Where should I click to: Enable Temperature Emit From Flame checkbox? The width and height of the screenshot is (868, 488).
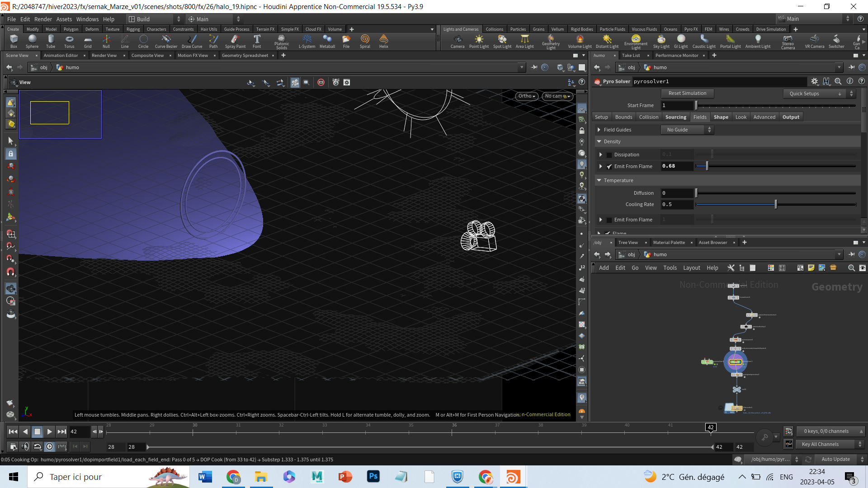pos(609,220)
